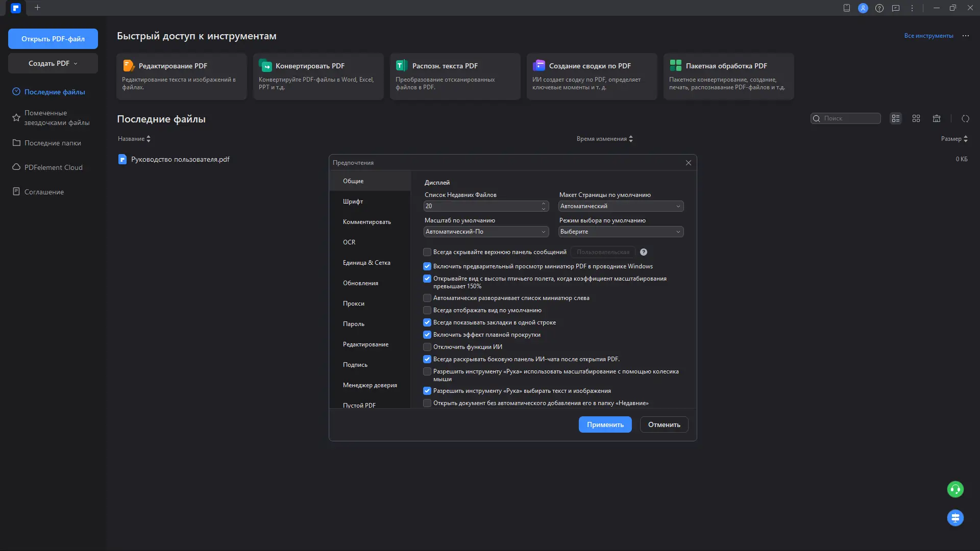Click the user account avatar icon
Image resolution: width=980 pixels, height=551 pixels.
[863, 8]
